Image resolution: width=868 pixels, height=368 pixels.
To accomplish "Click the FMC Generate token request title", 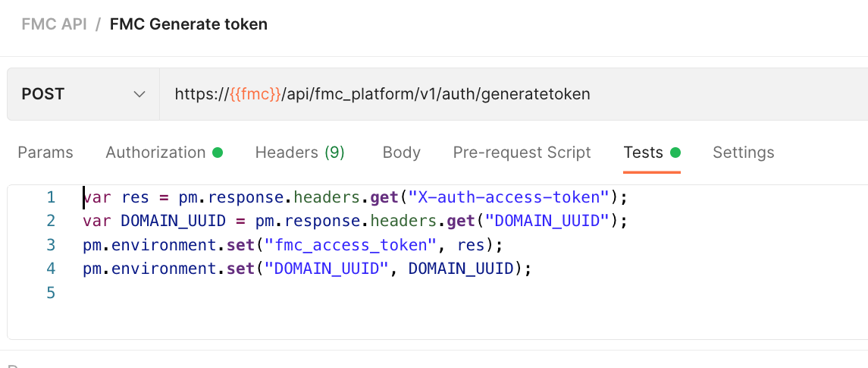I will pyautogui.click(x=188, y=24).
